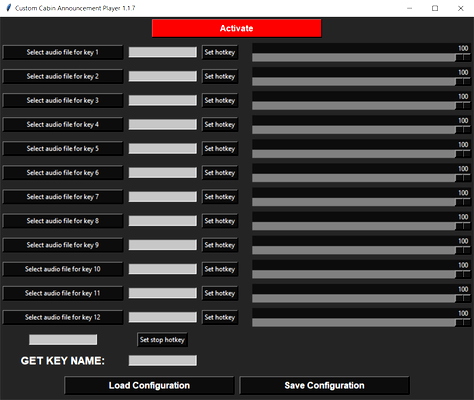Screen dimensions: 474x400
Task: Set hotkey for key 11 row
Action: click(220, 293)
